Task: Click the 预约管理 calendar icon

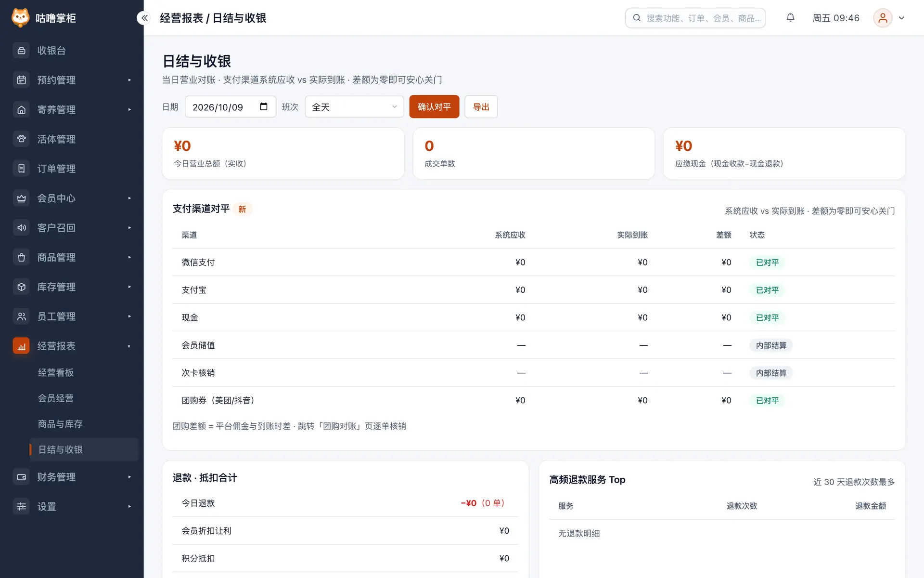Action: (x=21, y=80)
